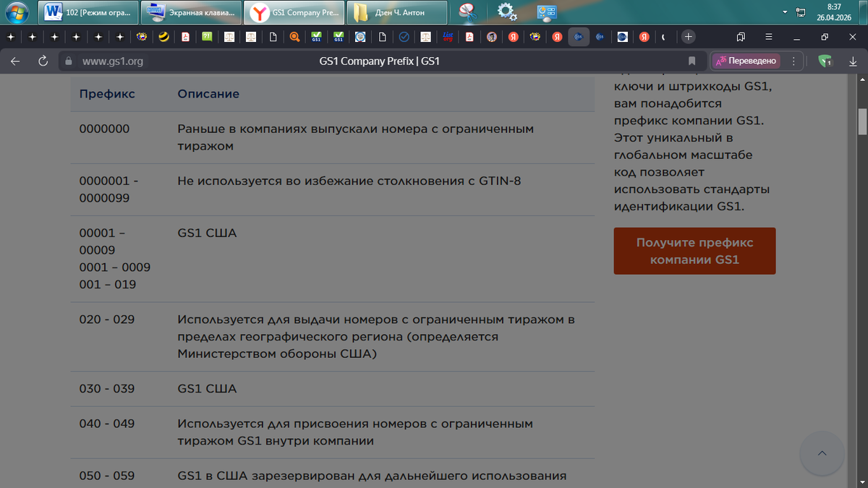Image resolution: width=868 pixels, height=488 pixels.
Task: Open the browser downloads arrow icon
Action: tap(853, 61)
